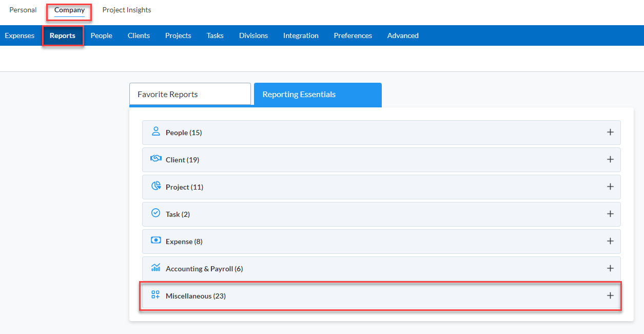The image size is (644, 334).
Task: Click the Accounting & Payroll chart icon
Action: [x=155, y=267]
